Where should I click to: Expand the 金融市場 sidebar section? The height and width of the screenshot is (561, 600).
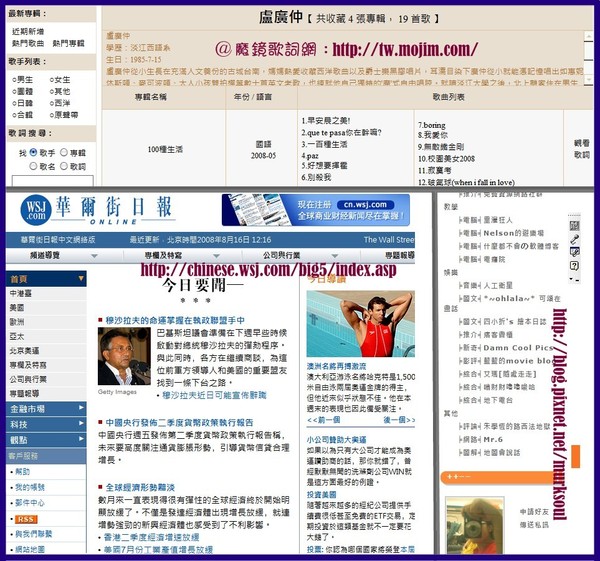(46, 409)
